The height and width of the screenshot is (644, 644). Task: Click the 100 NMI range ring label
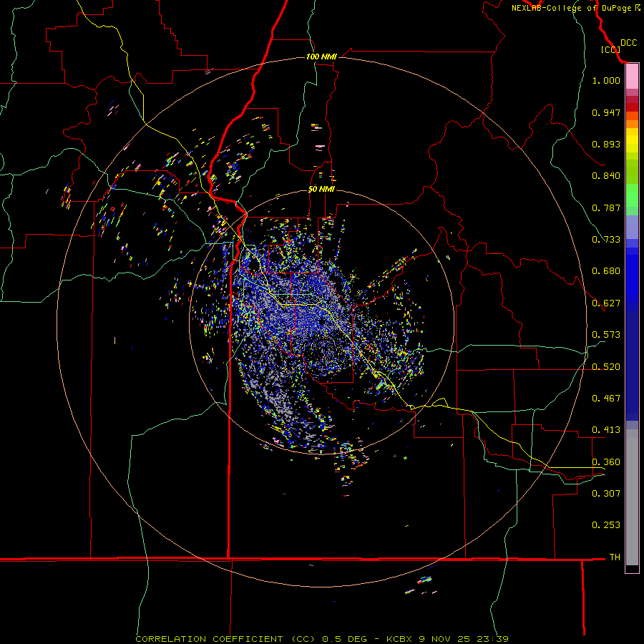pyautogui.click(x=321, y=57)
